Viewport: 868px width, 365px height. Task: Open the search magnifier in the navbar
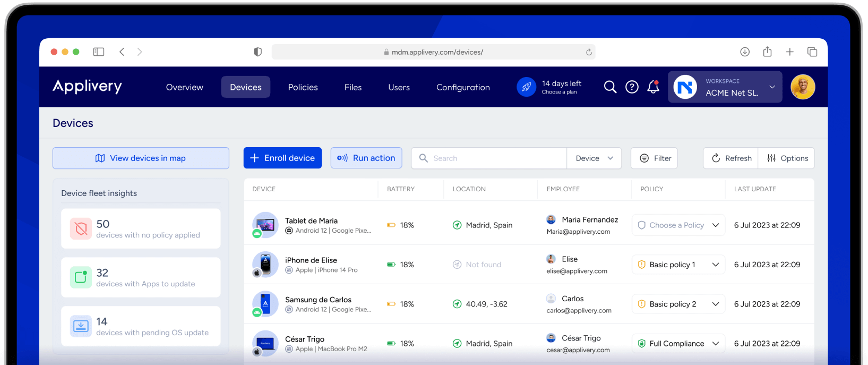coord(610,87)
